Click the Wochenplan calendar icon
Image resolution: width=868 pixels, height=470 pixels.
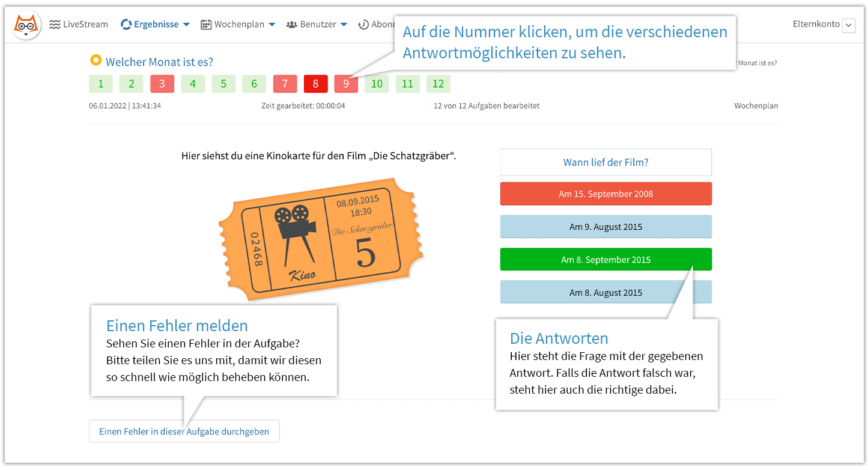pos(206,25)
